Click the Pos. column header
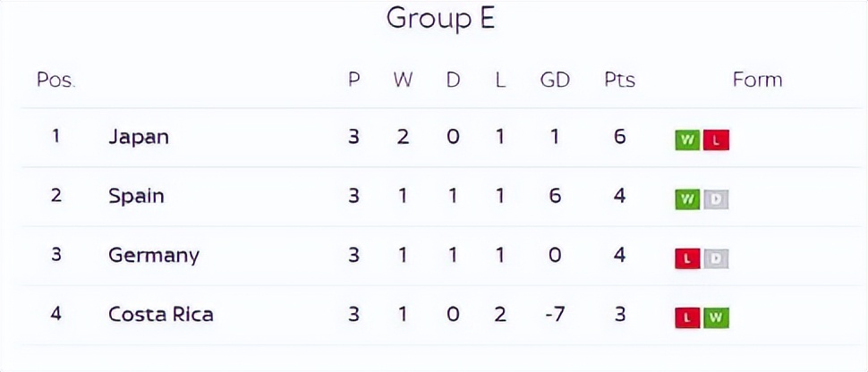This screenshot has width=868, height=372. coord(55,80)
